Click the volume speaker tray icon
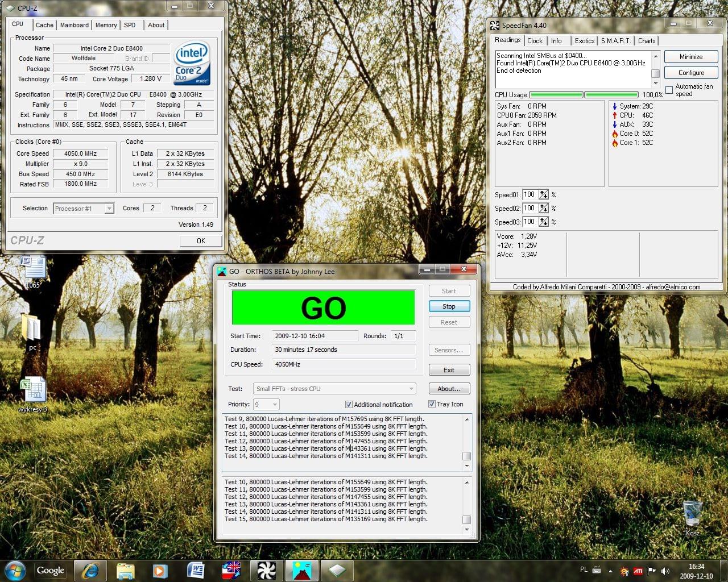This screenshot has height=582, width=728. point(665,571)
